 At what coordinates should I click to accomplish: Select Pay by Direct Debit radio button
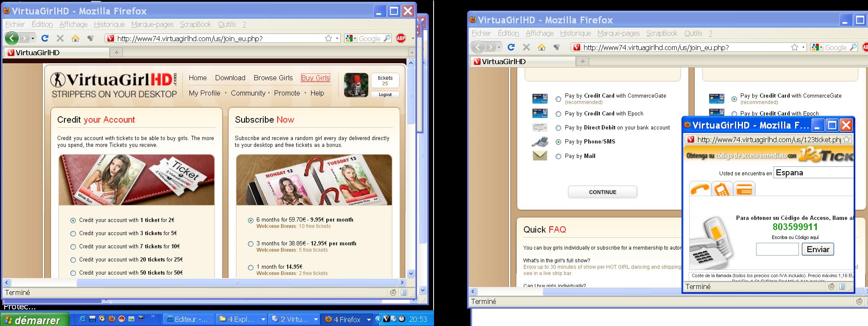pos(558,128)
